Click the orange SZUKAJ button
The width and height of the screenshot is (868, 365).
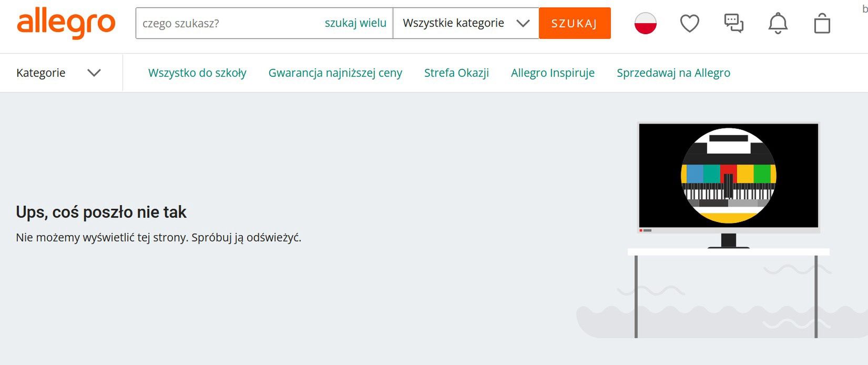pyautogui.click(x=575, y=23)
